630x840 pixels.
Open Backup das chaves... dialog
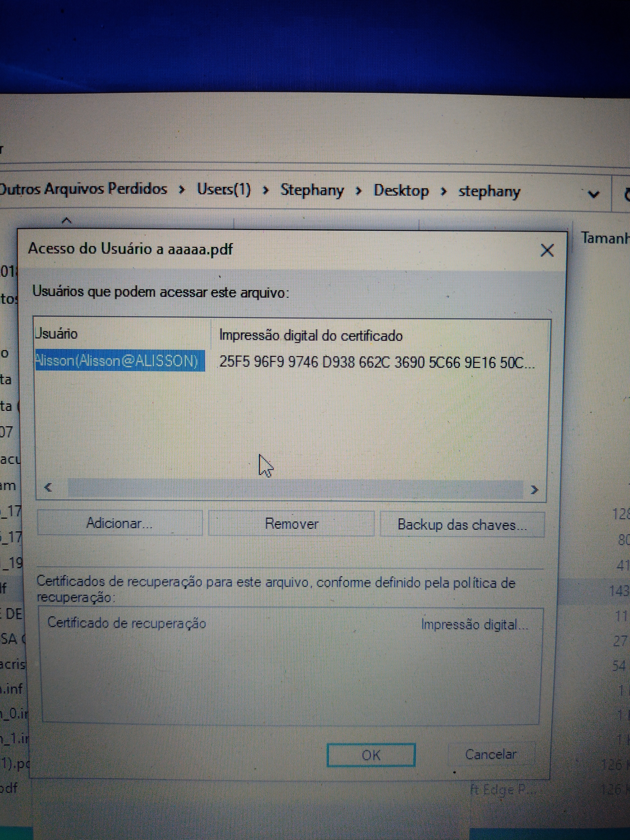(462, 525)
